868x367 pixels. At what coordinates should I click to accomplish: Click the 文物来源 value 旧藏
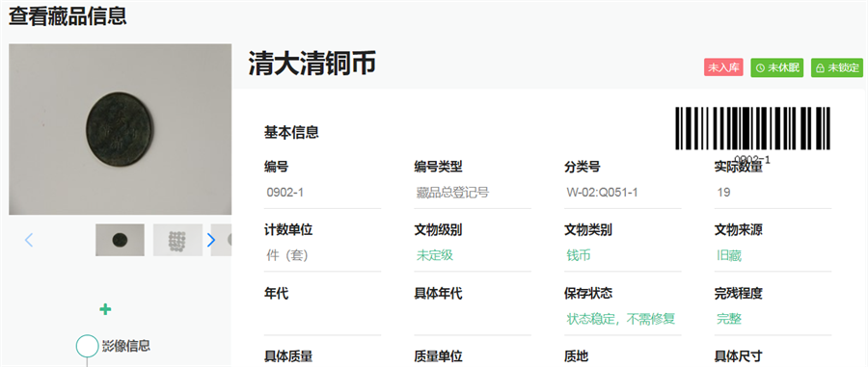[x=729, y=255]
